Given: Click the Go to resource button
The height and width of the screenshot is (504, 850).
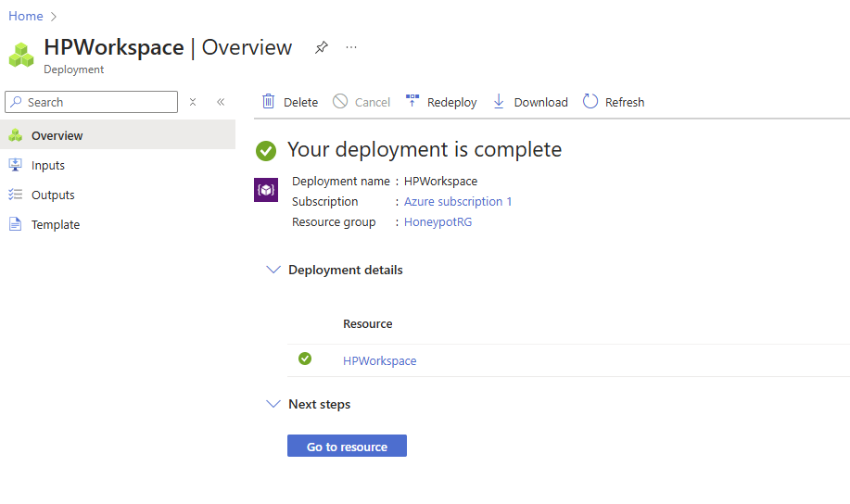Looking at the screenshot, I should click(347, 446).
